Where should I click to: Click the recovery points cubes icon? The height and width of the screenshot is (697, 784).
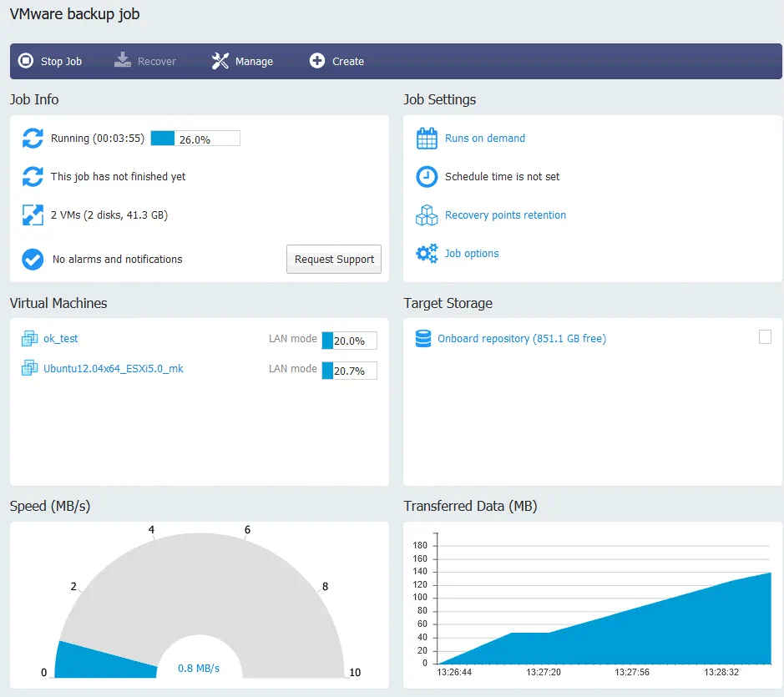click(x=427, y=215)
